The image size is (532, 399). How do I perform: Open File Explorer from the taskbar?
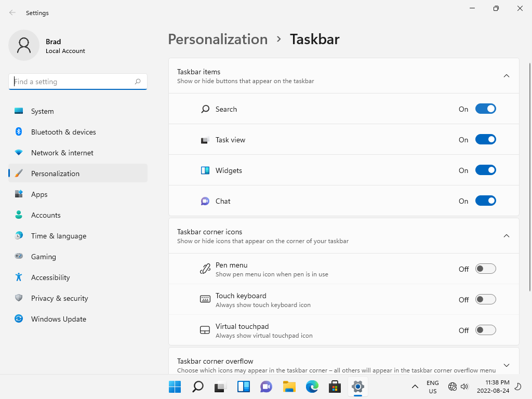point(289,387)
